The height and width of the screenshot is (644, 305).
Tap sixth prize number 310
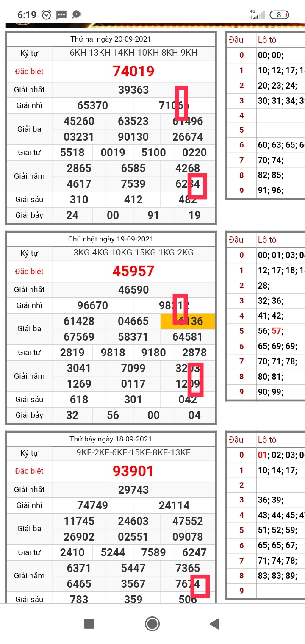79,200
